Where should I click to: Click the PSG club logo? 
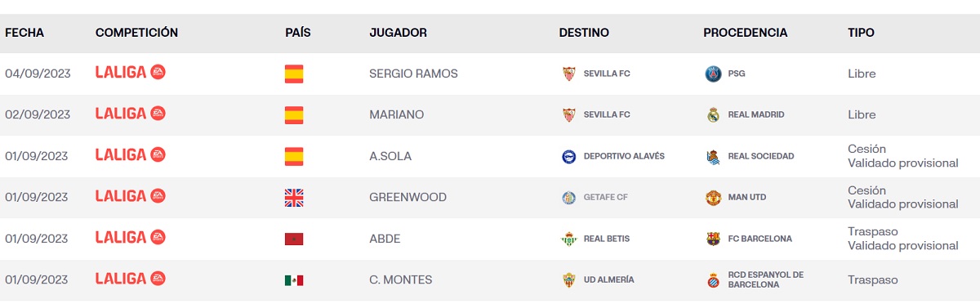(x=713, y=74)
